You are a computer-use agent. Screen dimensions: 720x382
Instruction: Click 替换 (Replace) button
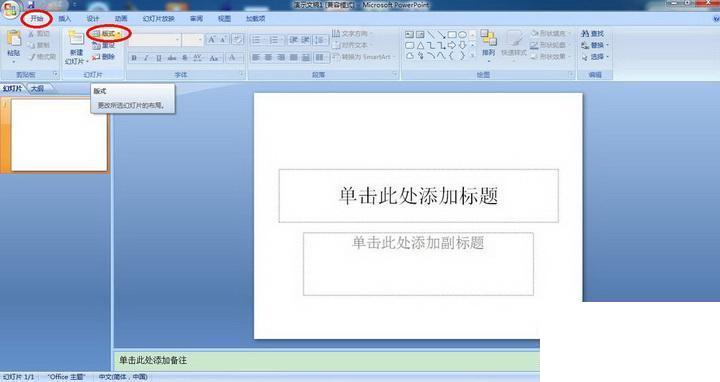click(595, 45)
